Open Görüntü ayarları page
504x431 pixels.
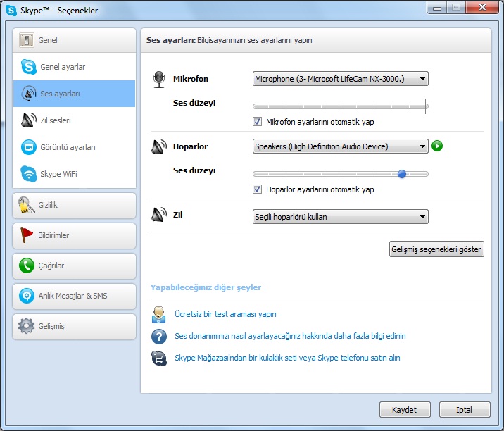pyautogui.click(x=74, y=147)
